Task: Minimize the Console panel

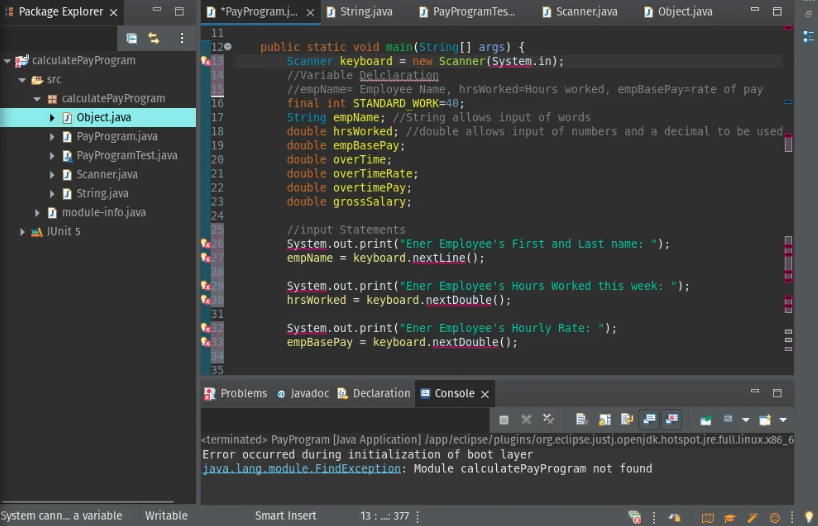Action: click(x=754, y=391)
